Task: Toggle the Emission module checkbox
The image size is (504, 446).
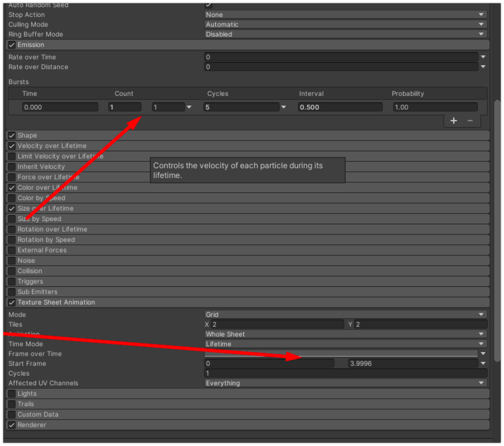Action: 12,45
